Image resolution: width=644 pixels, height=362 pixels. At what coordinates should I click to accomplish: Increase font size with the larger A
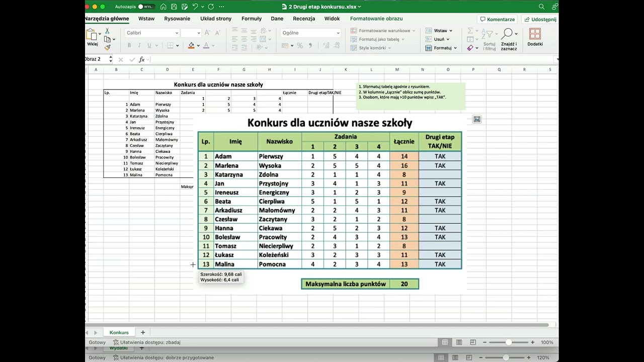(208, 33)
